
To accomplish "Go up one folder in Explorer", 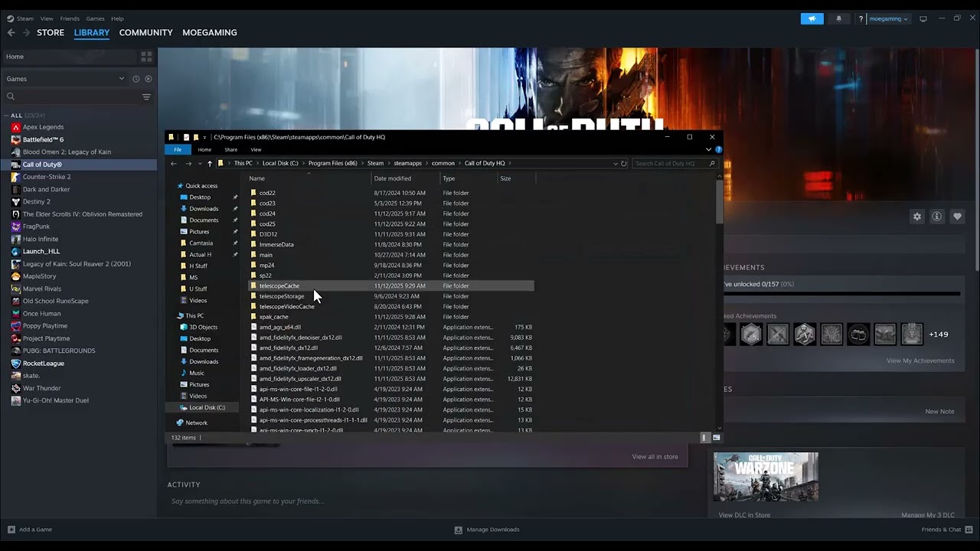I will (x=210, y=163).
